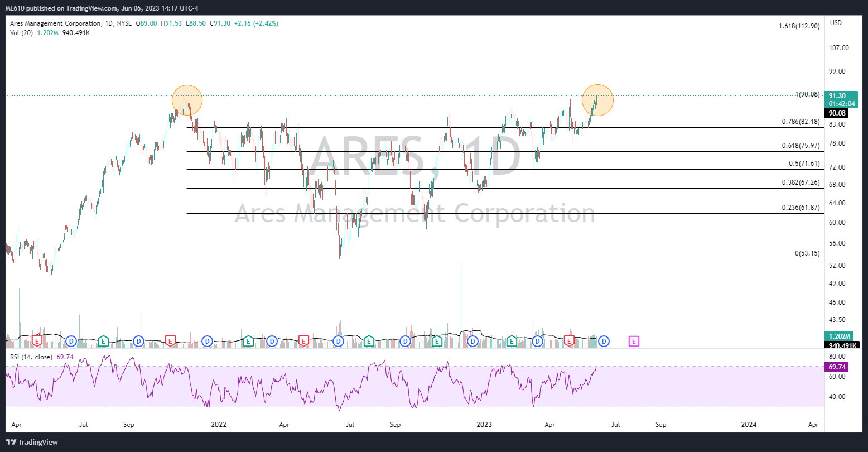Click the purple 69.74 RSI value tag
The width and height of the screenshot is (868, 452).
pyautogui.click(x=838, y=367)
